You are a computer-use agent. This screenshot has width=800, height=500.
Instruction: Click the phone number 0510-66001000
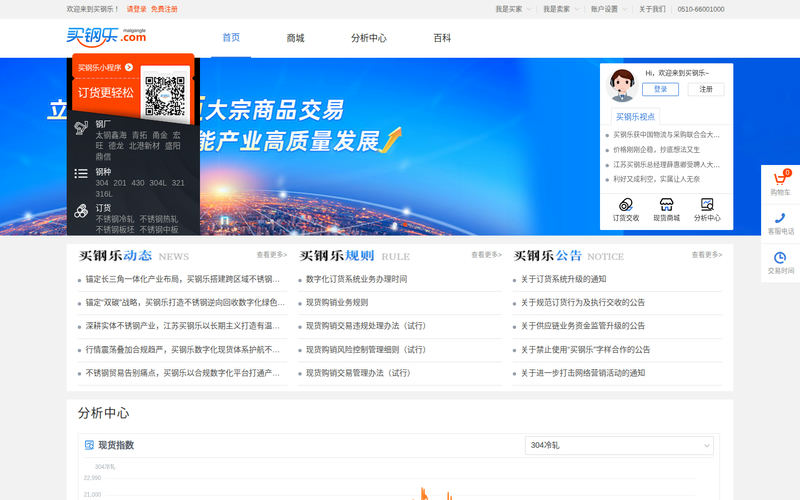(x=701, y=9)
